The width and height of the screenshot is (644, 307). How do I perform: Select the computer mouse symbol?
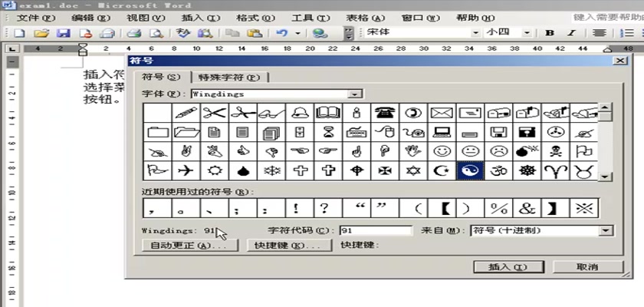click(x=385, y=132)
